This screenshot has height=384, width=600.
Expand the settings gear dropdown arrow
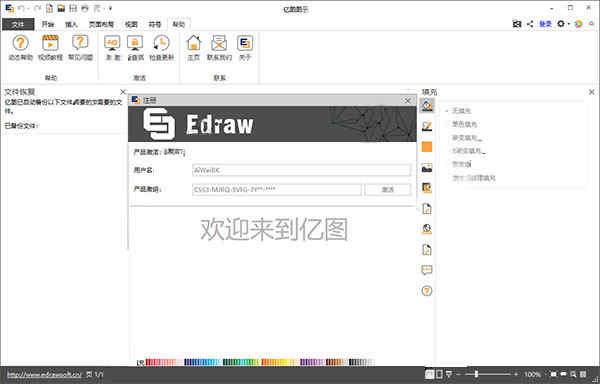(x=569, y=24)
